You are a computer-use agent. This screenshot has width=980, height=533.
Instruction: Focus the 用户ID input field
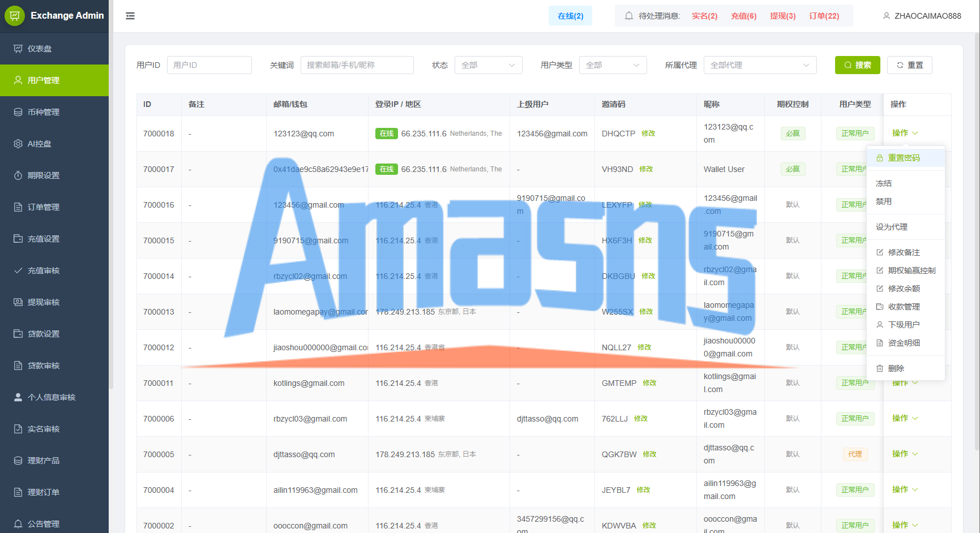click(x=209, y=65)
